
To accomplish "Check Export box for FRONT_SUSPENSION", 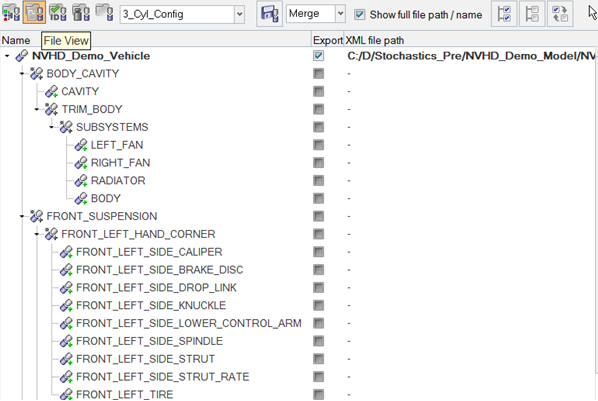I will [318, 216].
